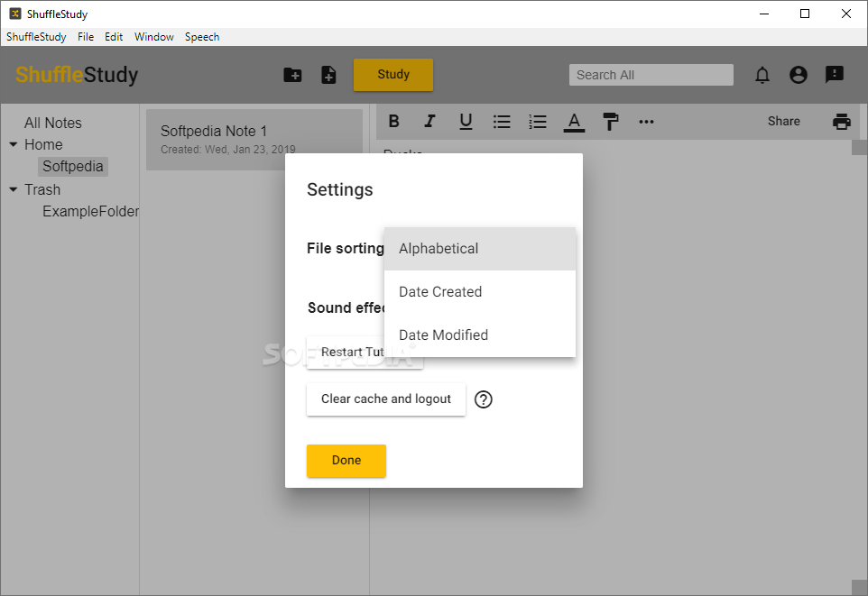
Task: Collapse the Trash folder arrow
Action: tap(14, 189)
